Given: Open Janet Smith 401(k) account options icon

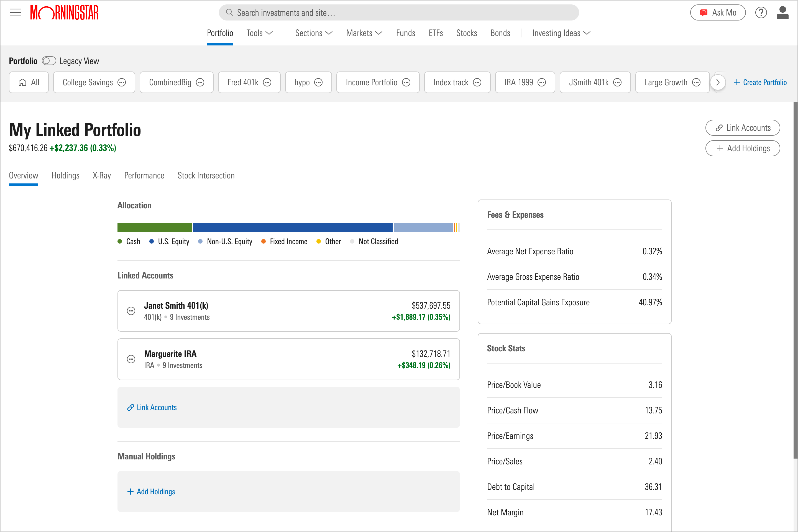Looking at the screenshot, I should pos(131,311).
